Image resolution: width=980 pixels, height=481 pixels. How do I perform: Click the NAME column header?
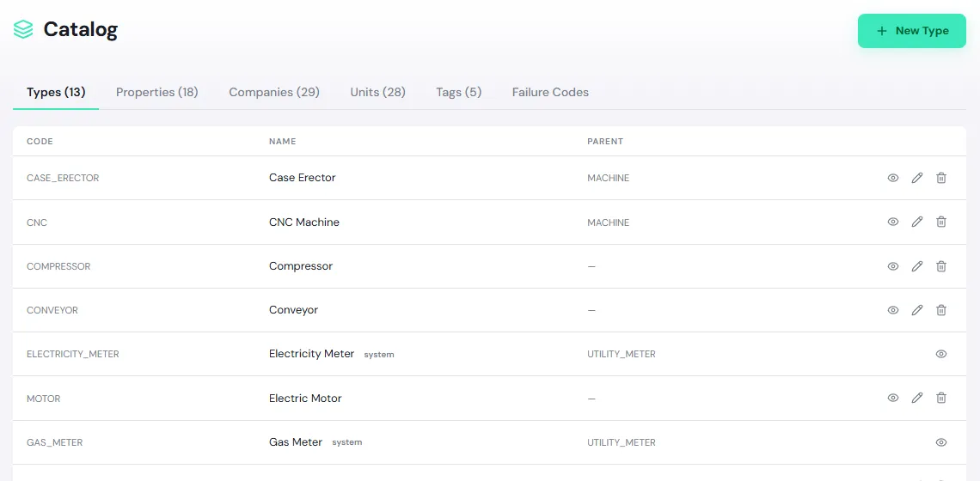pyautogui.click(x=283, y=142)
